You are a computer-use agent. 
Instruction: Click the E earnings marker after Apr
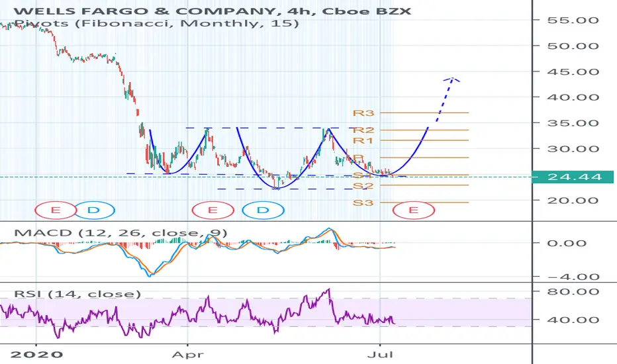(213, 210)
